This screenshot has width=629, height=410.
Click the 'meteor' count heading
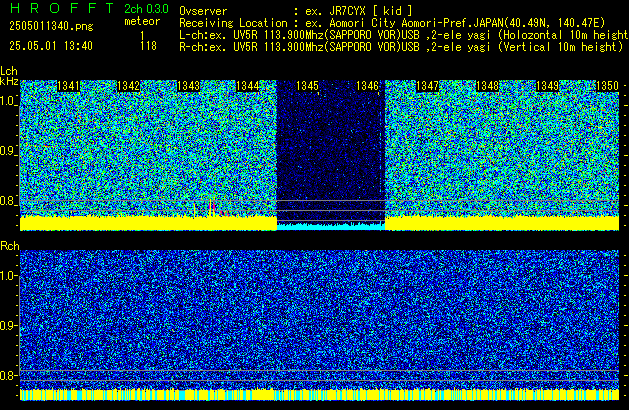[x=142, y=21]
